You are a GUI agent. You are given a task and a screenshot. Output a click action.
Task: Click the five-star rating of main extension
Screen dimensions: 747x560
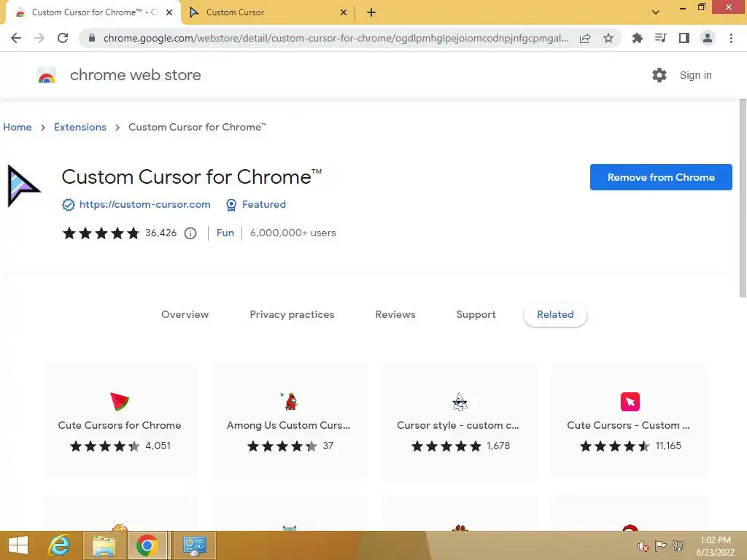[x=101, y=233]
